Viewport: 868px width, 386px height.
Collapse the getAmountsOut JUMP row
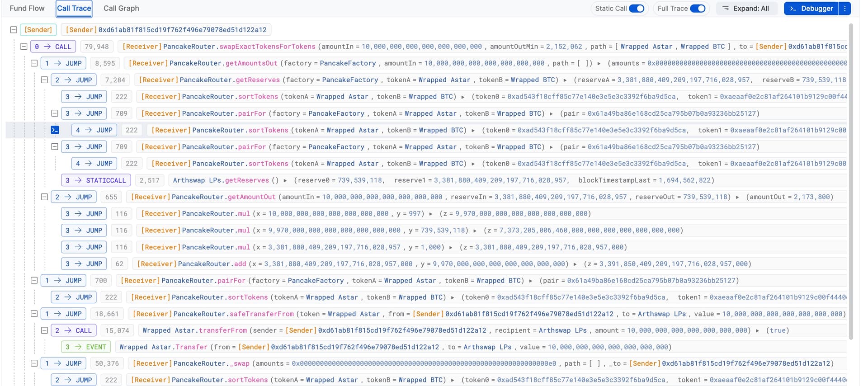tap(34, 63)
